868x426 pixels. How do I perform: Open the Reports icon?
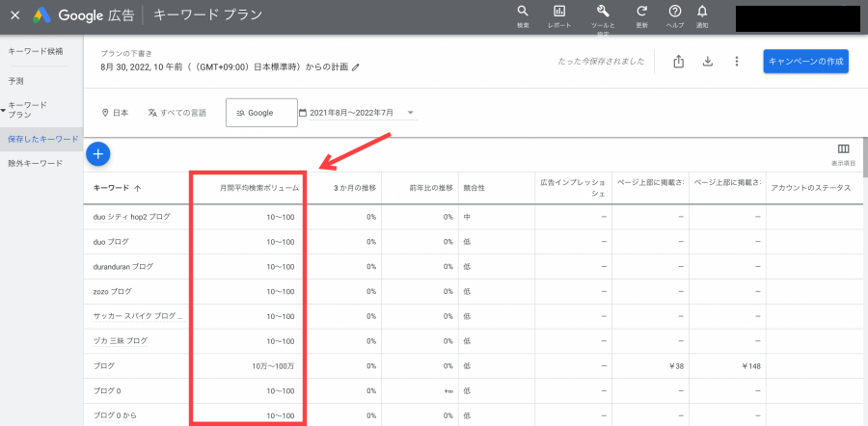point(559,12)
